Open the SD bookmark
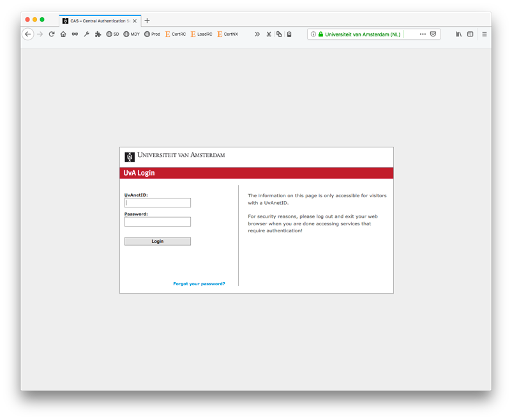The height and width of the screenshot is (420, 512). click(112, 34)
